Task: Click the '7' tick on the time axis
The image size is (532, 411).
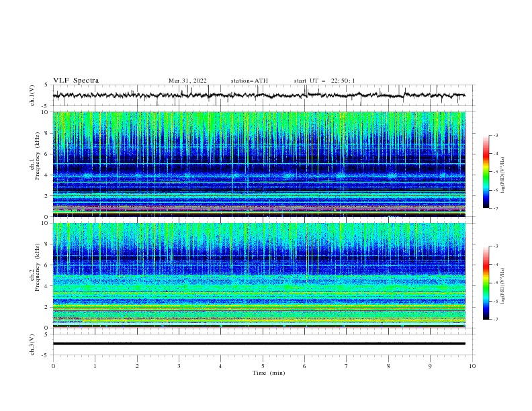Action: (347, 366)
